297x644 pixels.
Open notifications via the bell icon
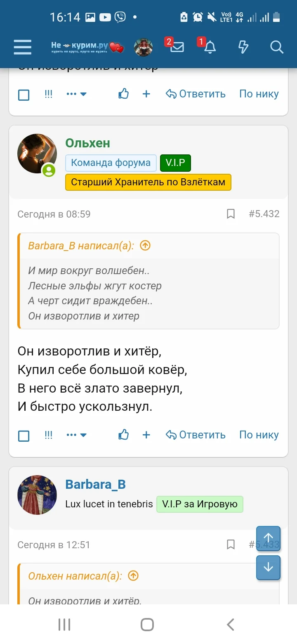(210, 47)
